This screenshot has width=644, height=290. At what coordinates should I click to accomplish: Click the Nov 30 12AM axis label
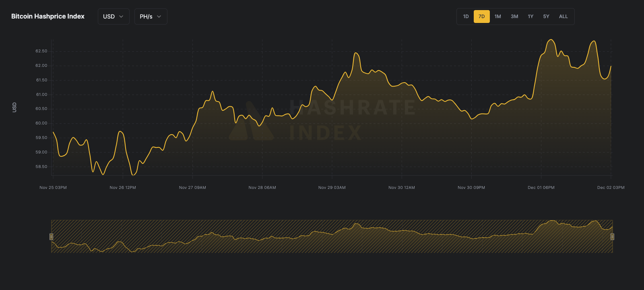tap(402, 188)
